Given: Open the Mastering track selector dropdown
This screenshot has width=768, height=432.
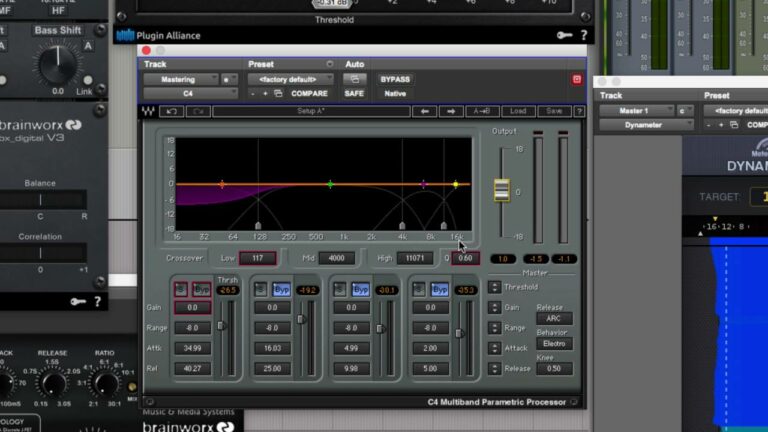Looking at the screenshot, I should click(181, 79).
